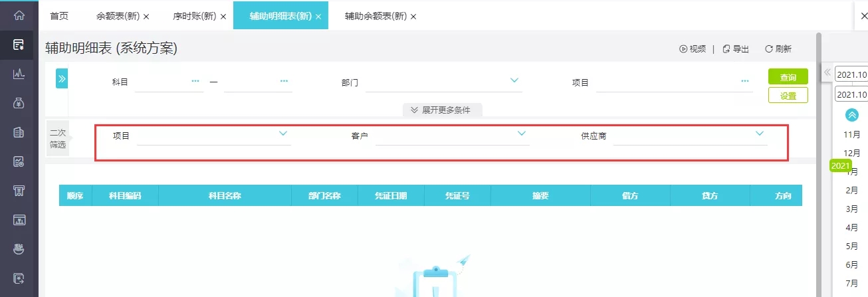Select 7月 in the month list
This screenshot has width=868, height=297.
(852, 283)
